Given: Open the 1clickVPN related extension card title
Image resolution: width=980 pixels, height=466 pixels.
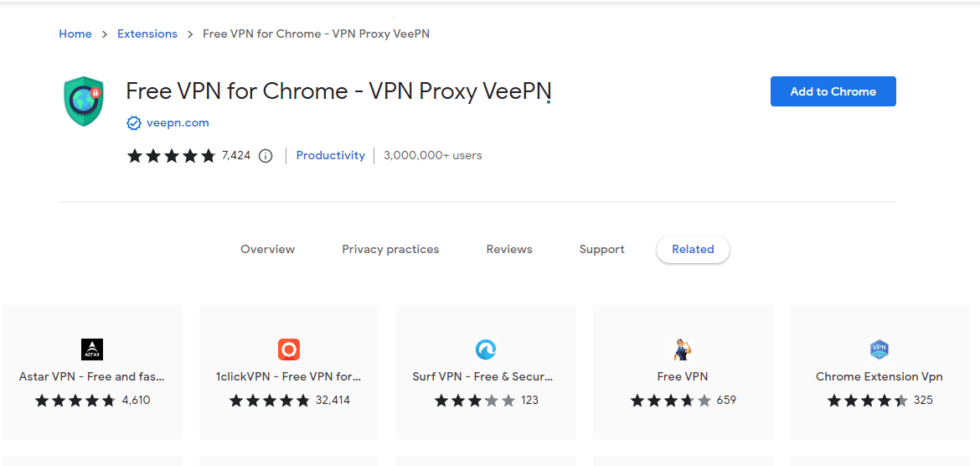Looking at the screenshot, I should click(289, 377).
